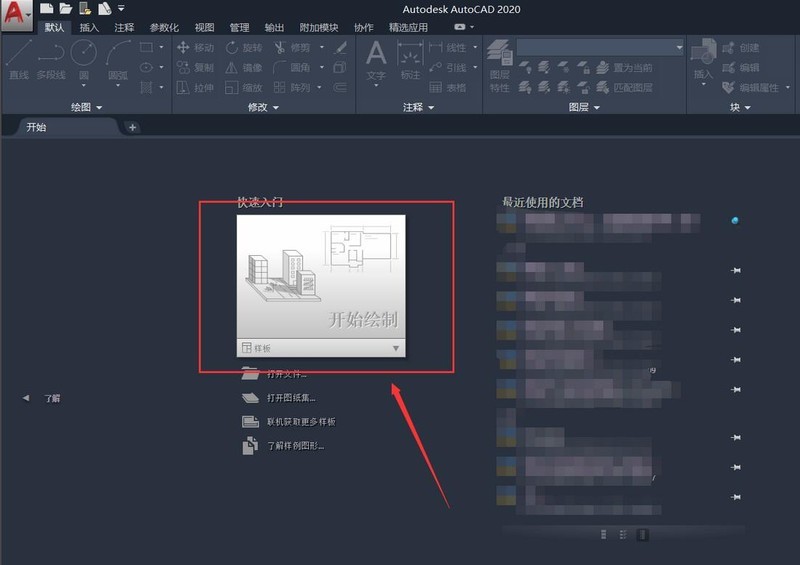Select the 阵列 array tool
This screenshot has height=565, width=800.
[292, 88]
